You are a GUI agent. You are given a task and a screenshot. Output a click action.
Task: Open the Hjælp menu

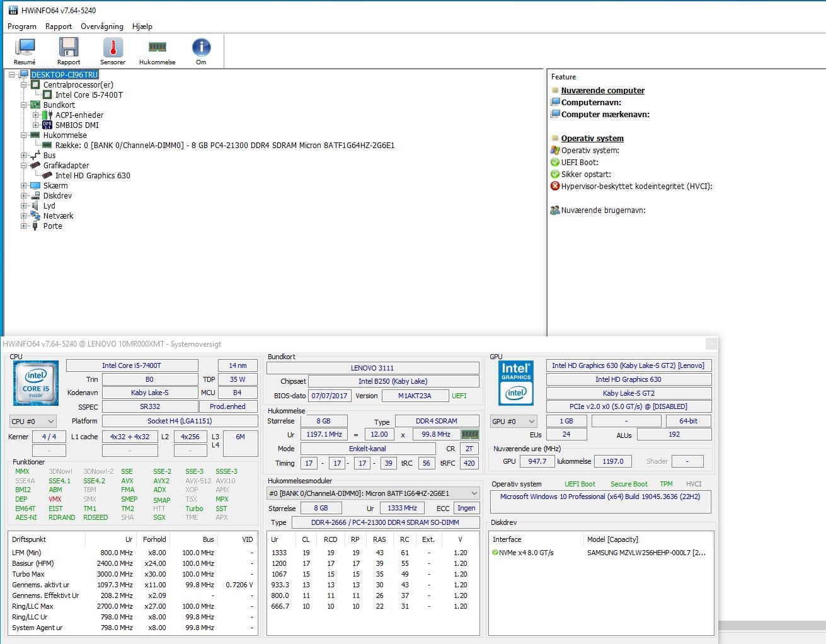coord(142,26)
